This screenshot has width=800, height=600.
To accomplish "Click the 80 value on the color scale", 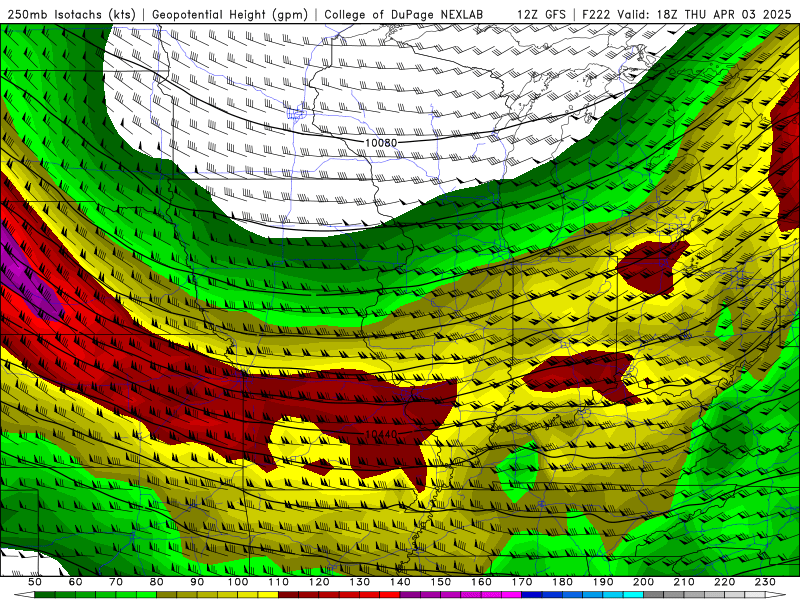I will click(x=157, y=582).
